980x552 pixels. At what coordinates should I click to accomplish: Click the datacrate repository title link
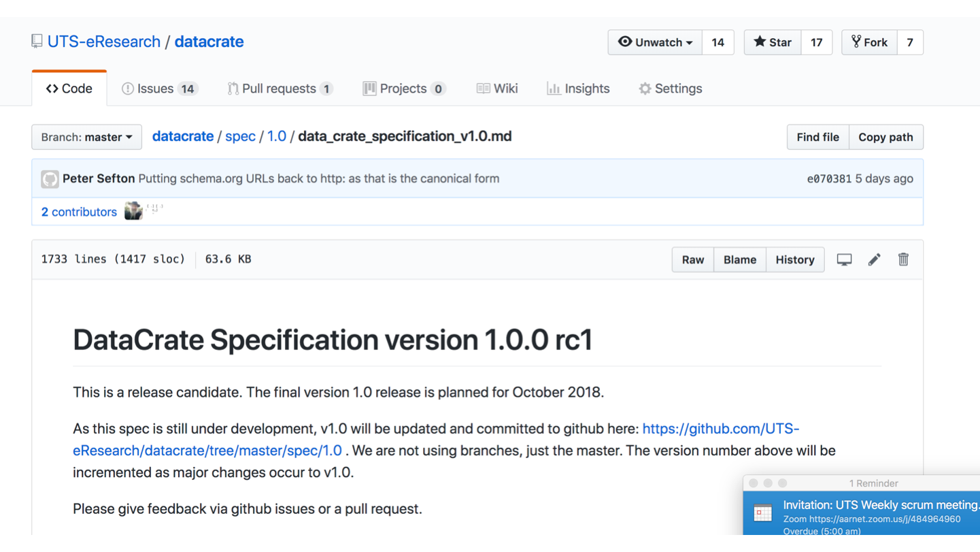pos(209,42)
